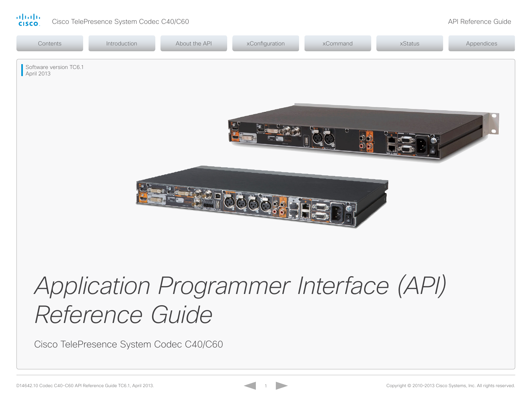The height and width of the screenshot is (400, 532).
Task: Open the xStatus tab
Action: pos(410,44)
